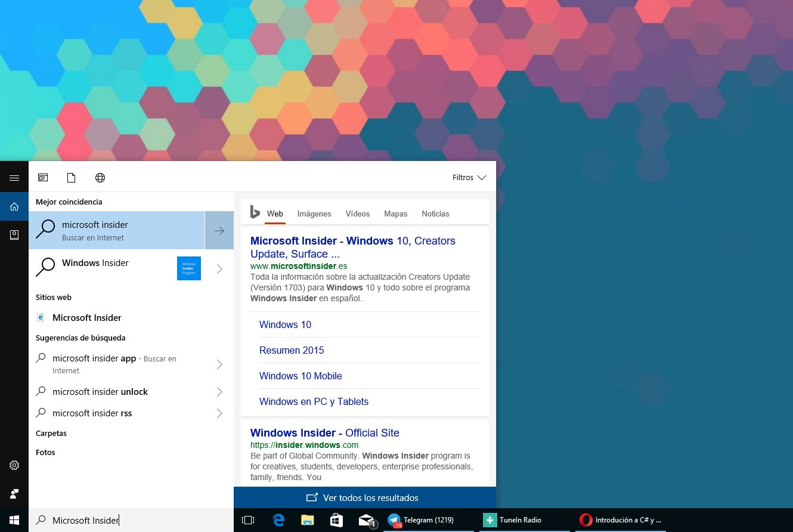
Task: Click the Bing logo in preview pane
Action: coord(255,212)
